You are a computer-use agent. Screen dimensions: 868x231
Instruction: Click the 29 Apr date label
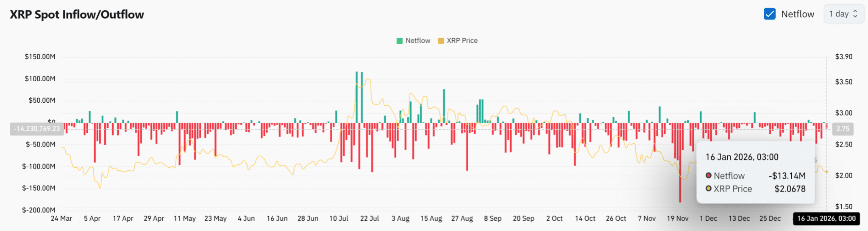click(x=154, y=219)
